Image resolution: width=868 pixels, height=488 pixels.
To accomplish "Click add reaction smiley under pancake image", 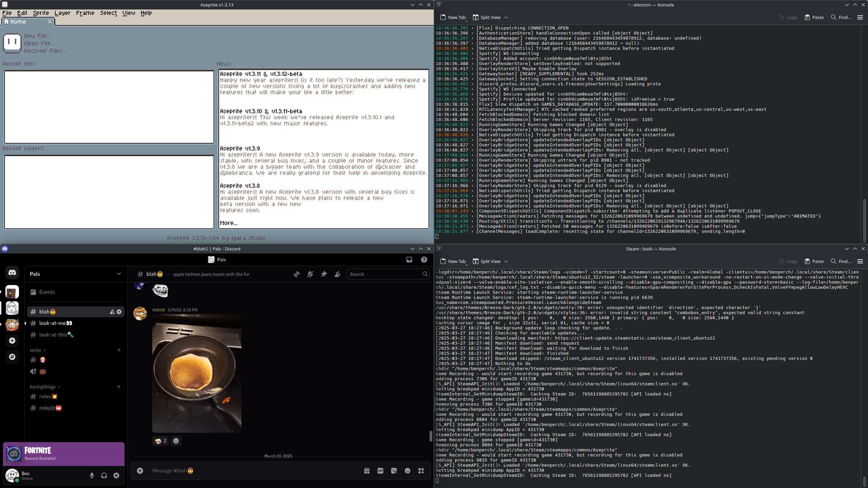I will point(176,441).
